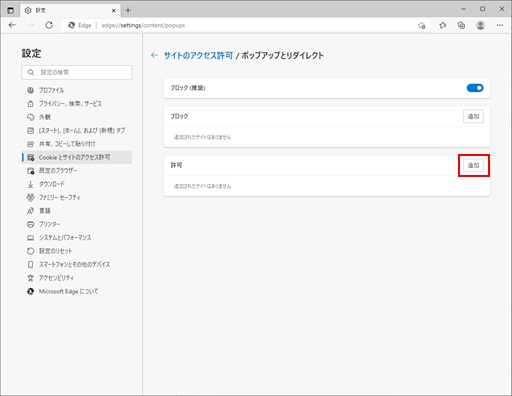Open プリンター settings section
Image resolution: width=512 pixels, height=396 pixels.
point(77,224)
